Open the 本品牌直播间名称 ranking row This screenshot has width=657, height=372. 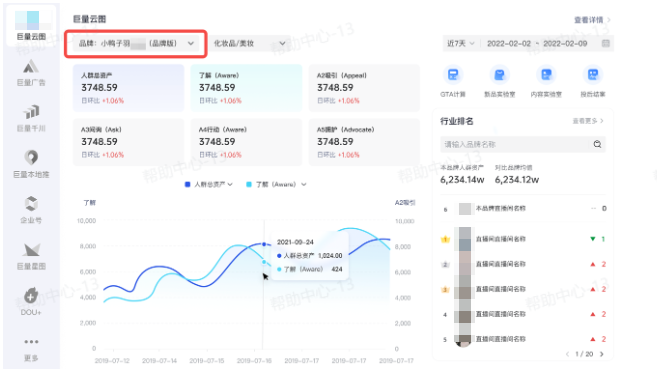(523, 208)
